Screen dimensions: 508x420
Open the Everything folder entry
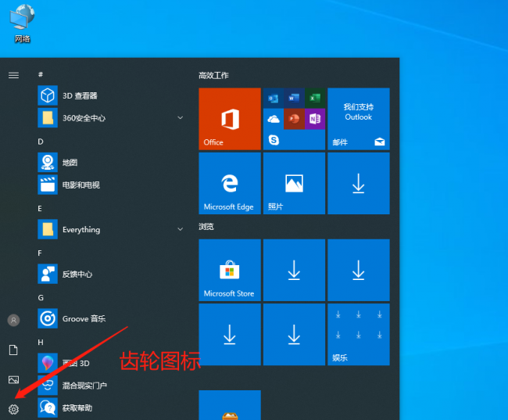[x=110, y=229]
